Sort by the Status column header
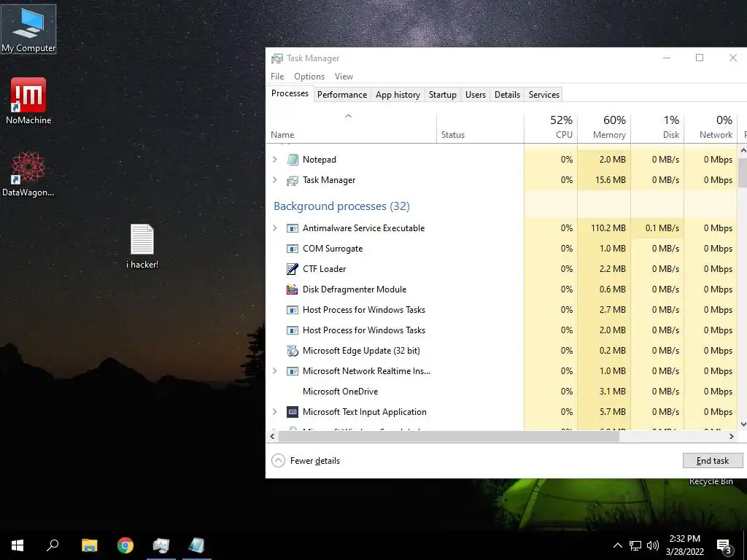The height and width of the screenshot is (560, 747). pos(480,128)
